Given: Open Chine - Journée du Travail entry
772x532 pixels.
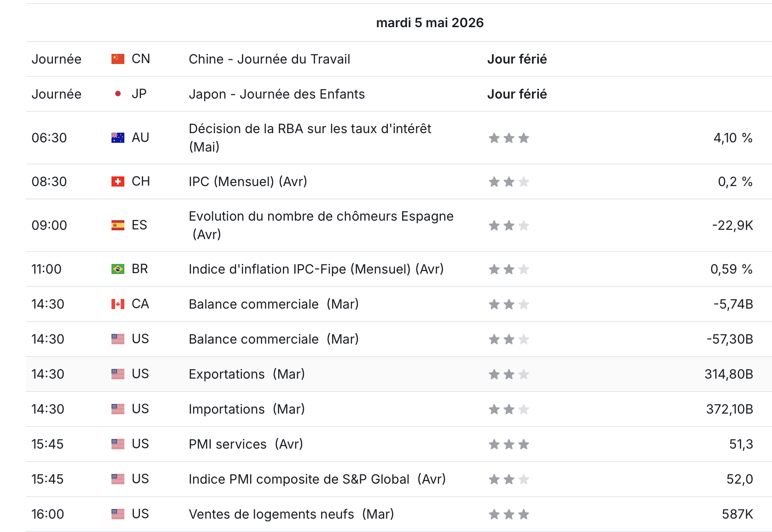Looking at the screenshot, I should point(269,59).
